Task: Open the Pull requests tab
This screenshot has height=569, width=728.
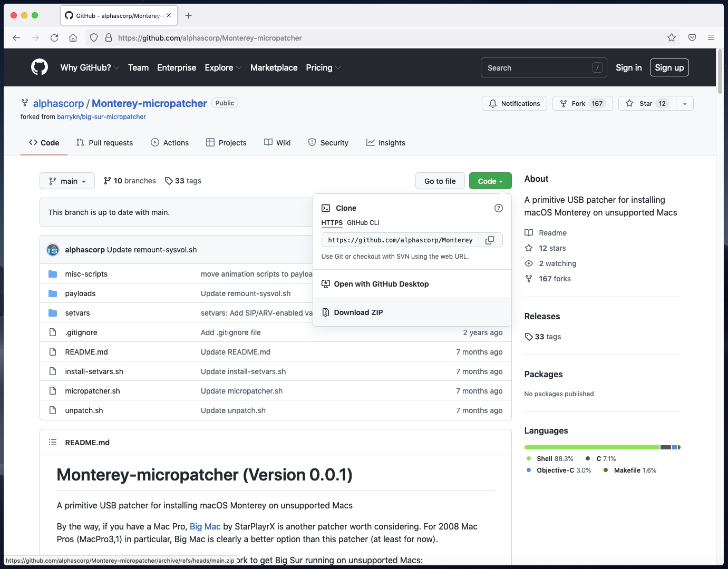Action: click(x=104, y=143)
